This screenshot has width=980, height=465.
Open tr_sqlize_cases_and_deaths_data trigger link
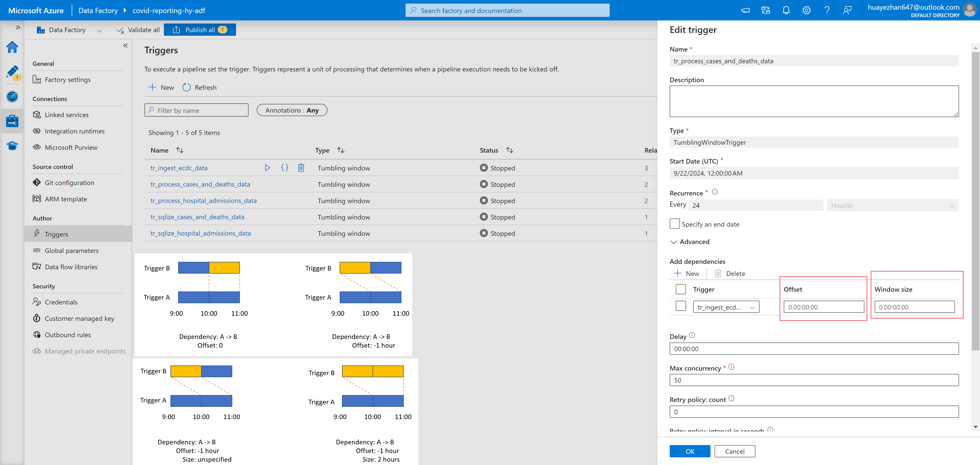point(197,217)
